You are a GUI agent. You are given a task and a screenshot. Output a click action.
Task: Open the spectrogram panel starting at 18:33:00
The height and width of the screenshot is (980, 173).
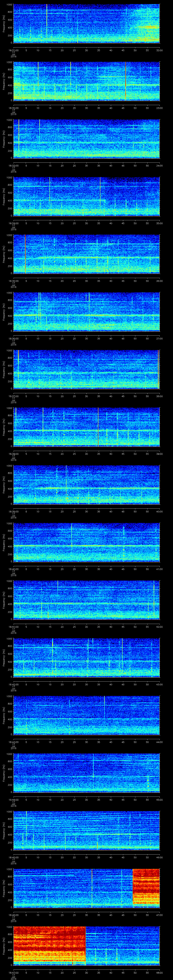87,139
